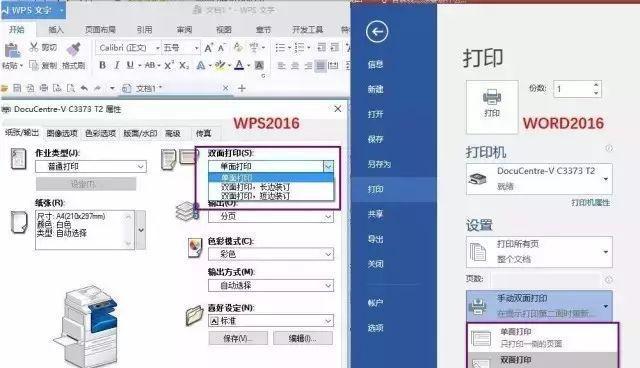Open the 手动双面打印 dropdown in Word

tap(539, 306)
